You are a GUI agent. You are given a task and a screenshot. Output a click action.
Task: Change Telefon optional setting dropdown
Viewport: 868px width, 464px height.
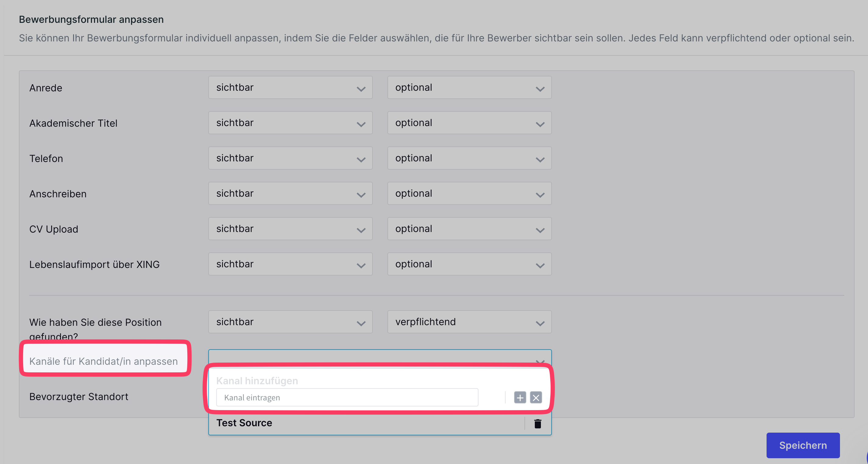click(469, 158)
